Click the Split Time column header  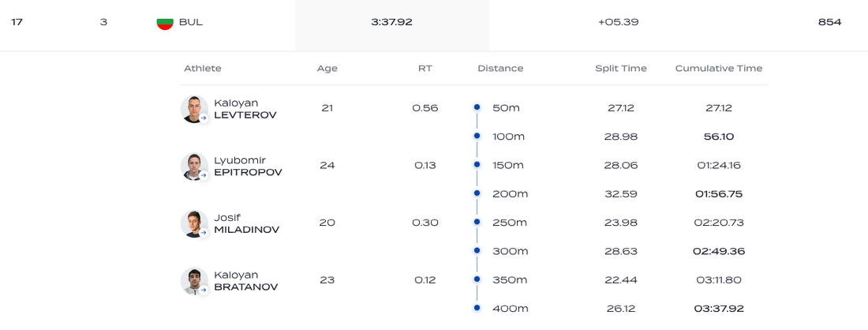(x=620, y=69)
